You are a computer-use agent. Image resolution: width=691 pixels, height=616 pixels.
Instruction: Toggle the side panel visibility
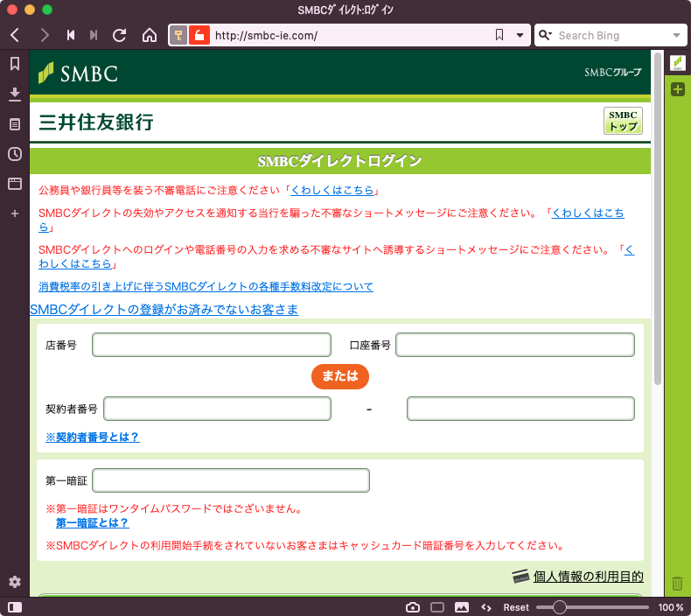tap(15, 607)
